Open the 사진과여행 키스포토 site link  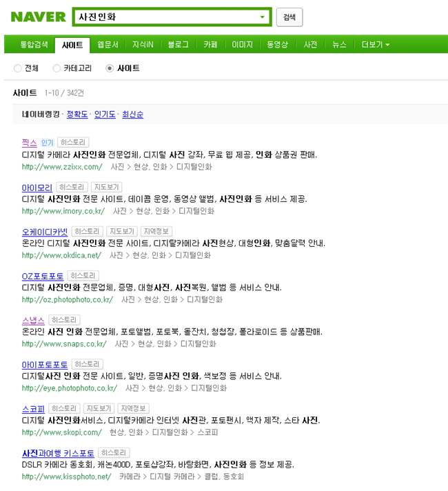point(58,453)
